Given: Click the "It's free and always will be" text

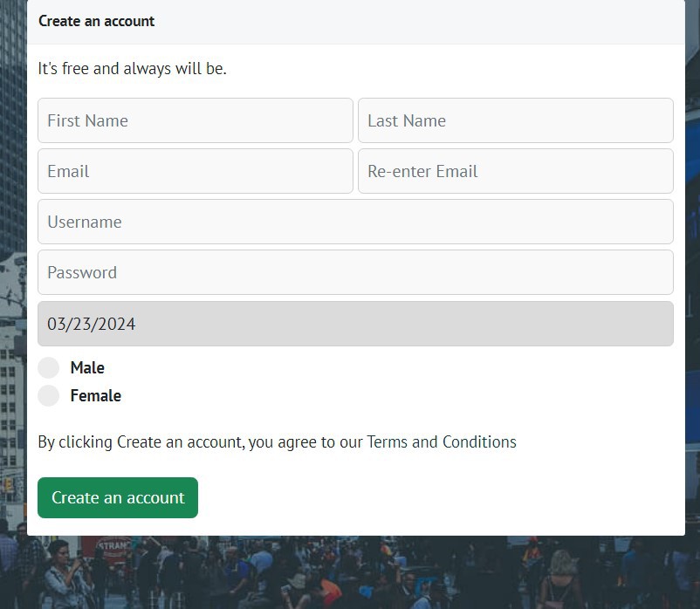Looking at the screenshot, I should (x=132, y=68).
